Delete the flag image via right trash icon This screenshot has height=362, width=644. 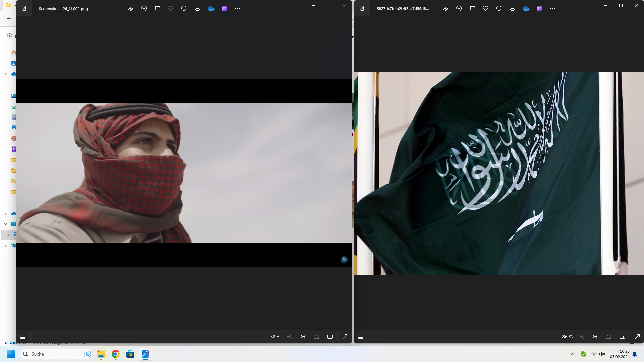pos(472,8)
